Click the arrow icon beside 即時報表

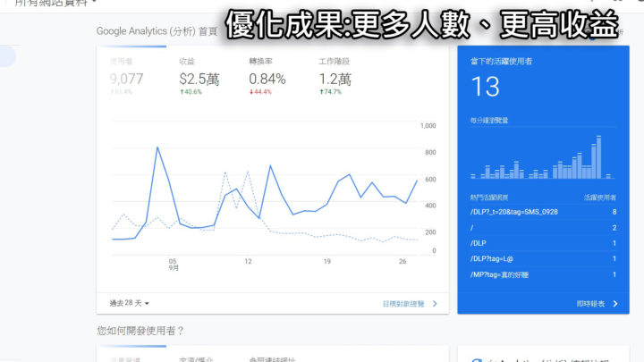click(616, 304)
